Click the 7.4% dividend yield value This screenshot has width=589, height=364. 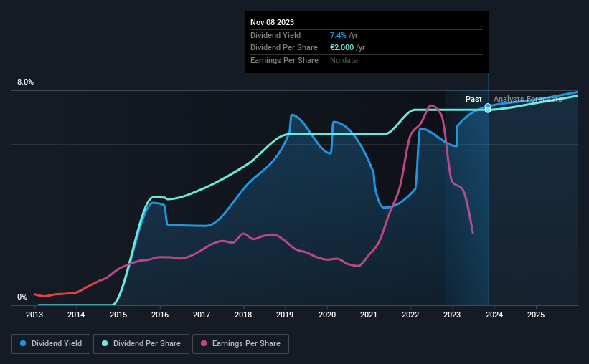pyautogui.click(x=338, y=35)
